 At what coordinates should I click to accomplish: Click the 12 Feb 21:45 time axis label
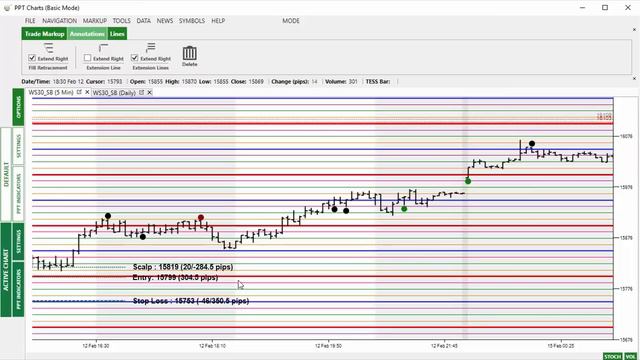pyautogui.click(x=445, y=346)
